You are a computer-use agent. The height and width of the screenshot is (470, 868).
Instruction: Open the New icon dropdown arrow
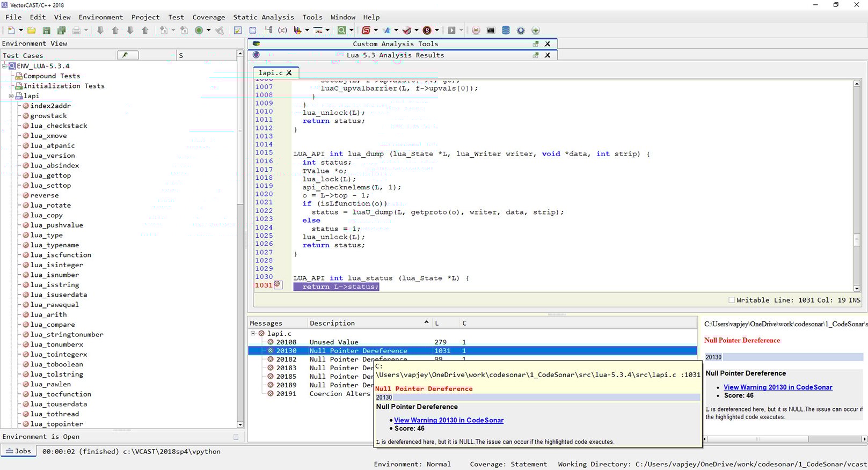[21, 31]
